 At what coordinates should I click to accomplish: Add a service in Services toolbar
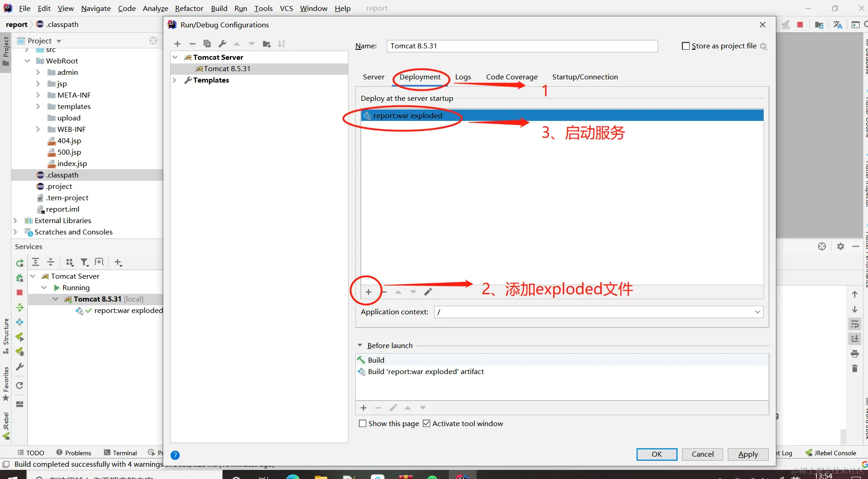pos(118,262)
